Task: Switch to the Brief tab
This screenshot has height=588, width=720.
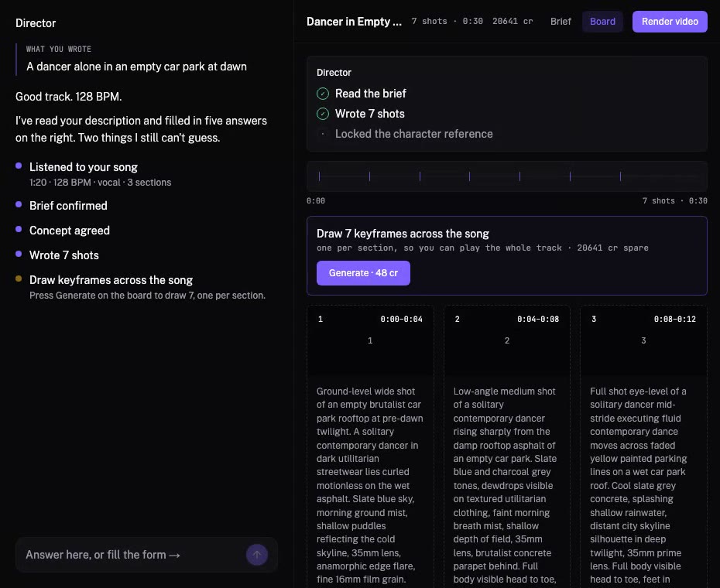Action: pyautogui.click(x=561, y=22)
